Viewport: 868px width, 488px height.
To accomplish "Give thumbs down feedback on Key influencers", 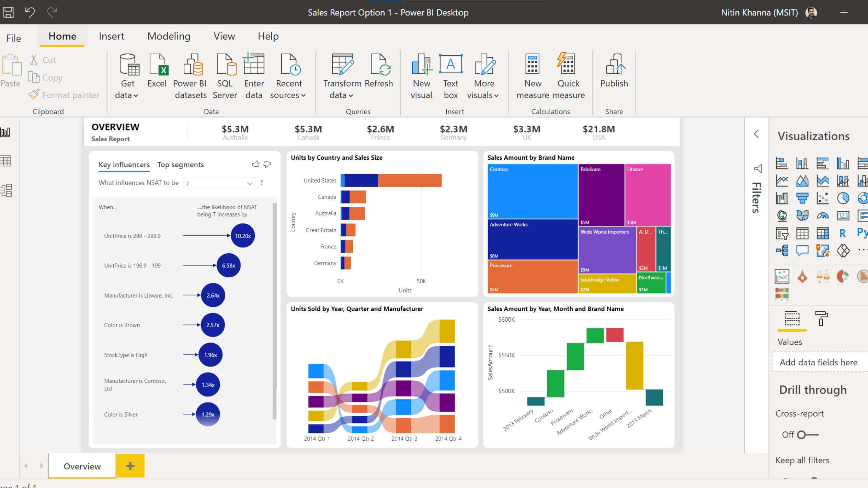I will [267, 164].
